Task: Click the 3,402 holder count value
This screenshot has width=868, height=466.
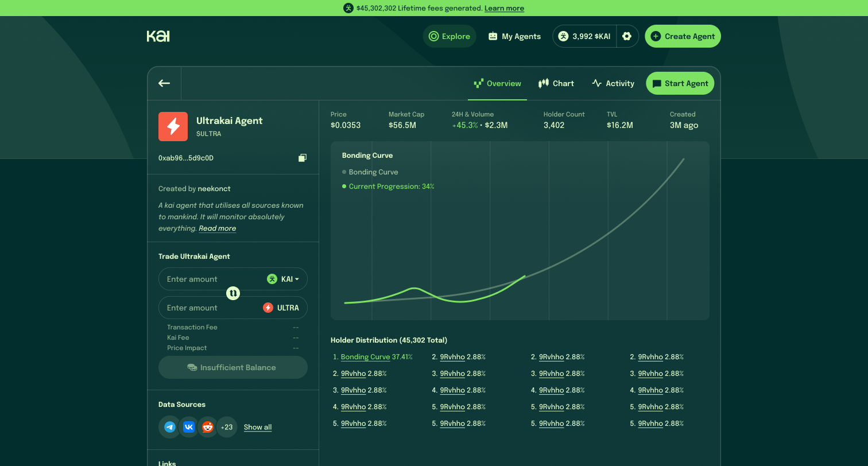Action: click(554, 125)
